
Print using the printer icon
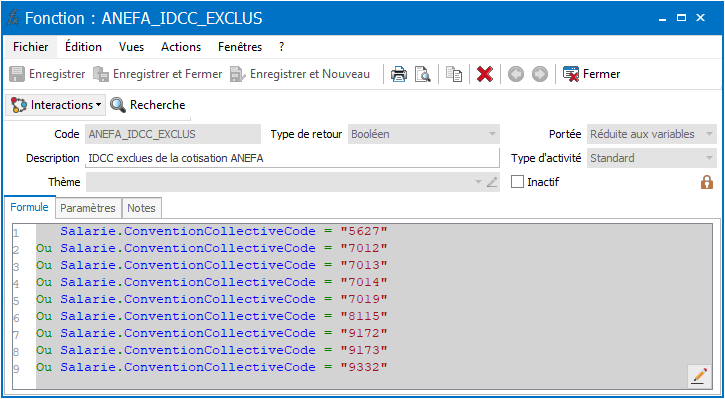point(399,74)
